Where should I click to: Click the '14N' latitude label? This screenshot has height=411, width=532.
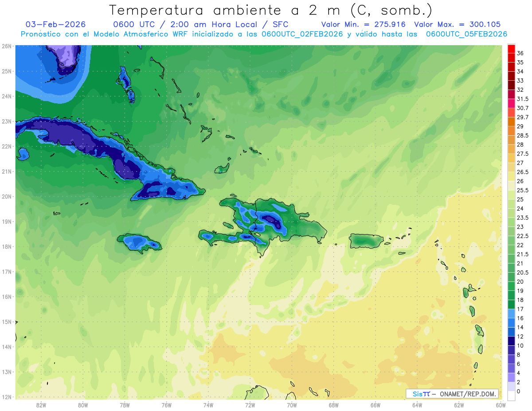tap(7, 347)
